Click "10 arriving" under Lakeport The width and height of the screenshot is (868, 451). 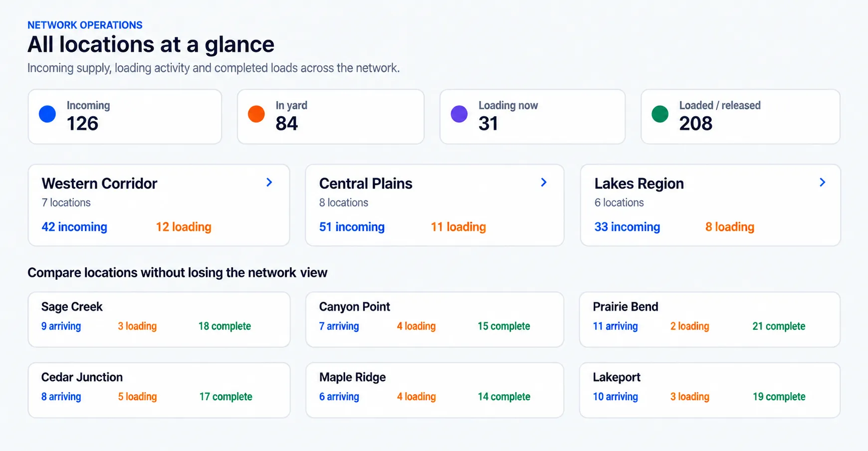[x=615, y=397]
